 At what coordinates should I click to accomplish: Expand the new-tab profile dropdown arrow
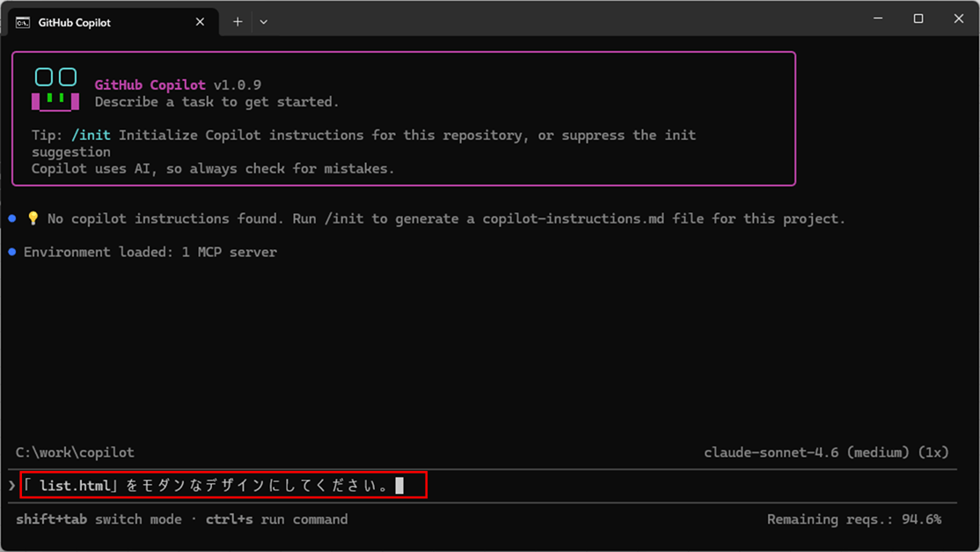pyautogui.click(x=263, y=22)
